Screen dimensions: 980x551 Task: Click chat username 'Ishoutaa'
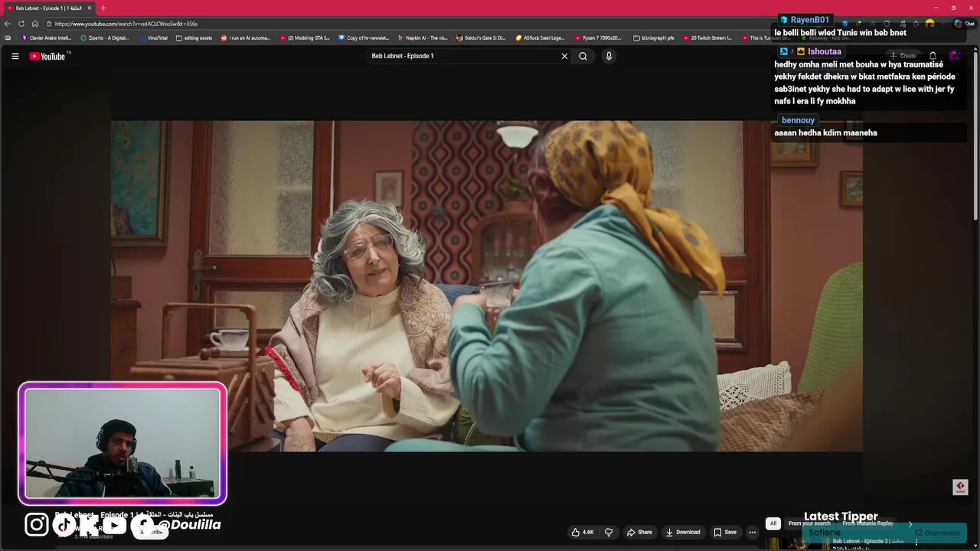tap(825, 51)
